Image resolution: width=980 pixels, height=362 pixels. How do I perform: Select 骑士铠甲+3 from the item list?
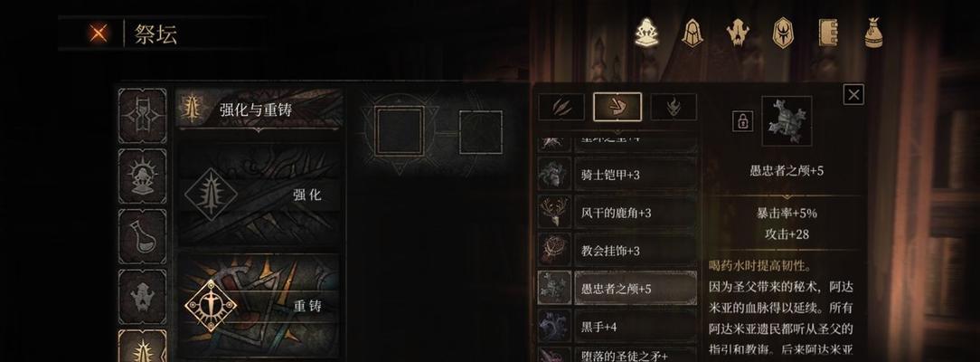click(x=617, y=175)
